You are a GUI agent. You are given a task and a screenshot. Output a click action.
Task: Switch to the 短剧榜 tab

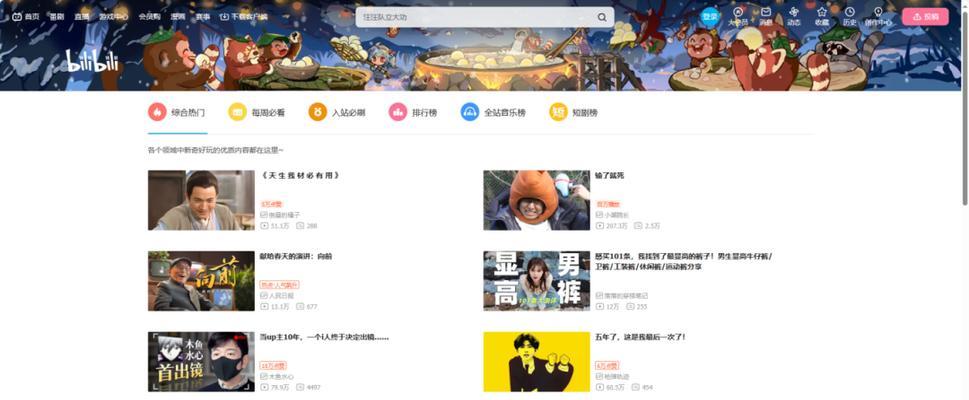point(573,113)
